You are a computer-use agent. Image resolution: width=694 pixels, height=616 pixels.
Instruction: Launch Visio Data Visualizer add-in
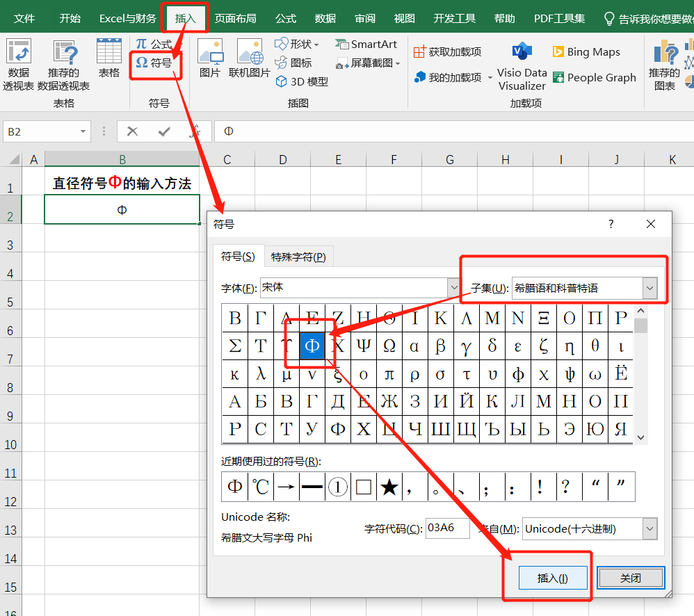[x=522, y=66]
